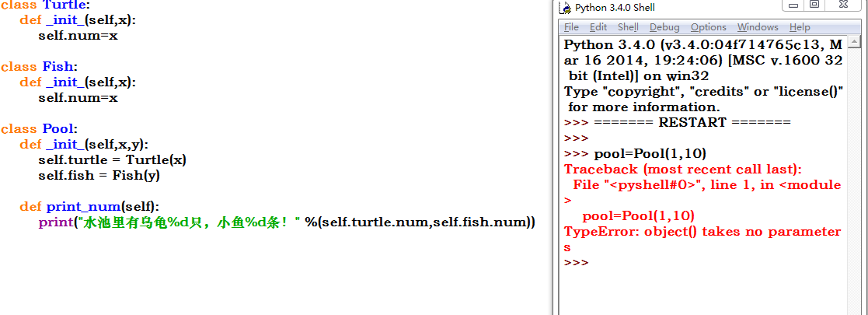Click the 'class Pool:' line in editor
This screenshot has width=868, height=315.
click(39, 129)
